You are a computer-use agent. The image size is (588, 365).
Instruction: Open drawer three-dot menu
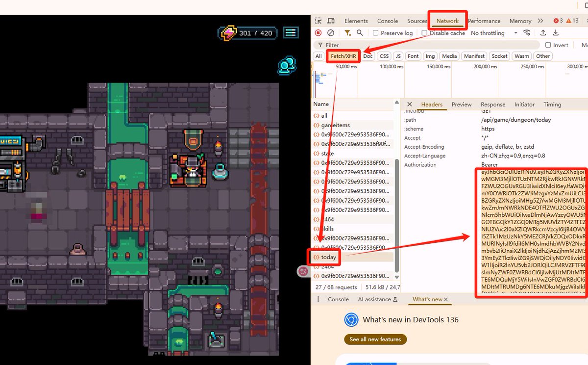coord(318,299)
